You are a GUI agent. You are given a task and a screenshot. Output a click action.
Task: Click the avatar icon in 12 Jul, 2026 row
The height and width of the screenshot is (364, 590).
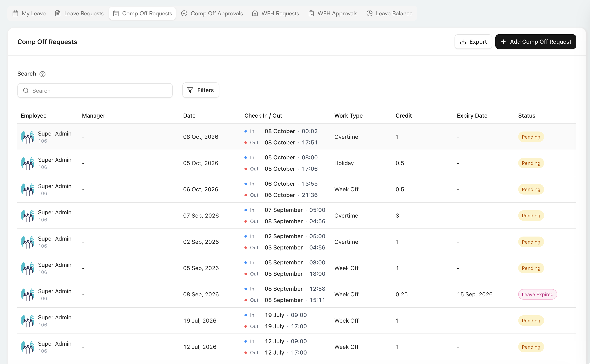pyautogui.click(x=28, y=347)
